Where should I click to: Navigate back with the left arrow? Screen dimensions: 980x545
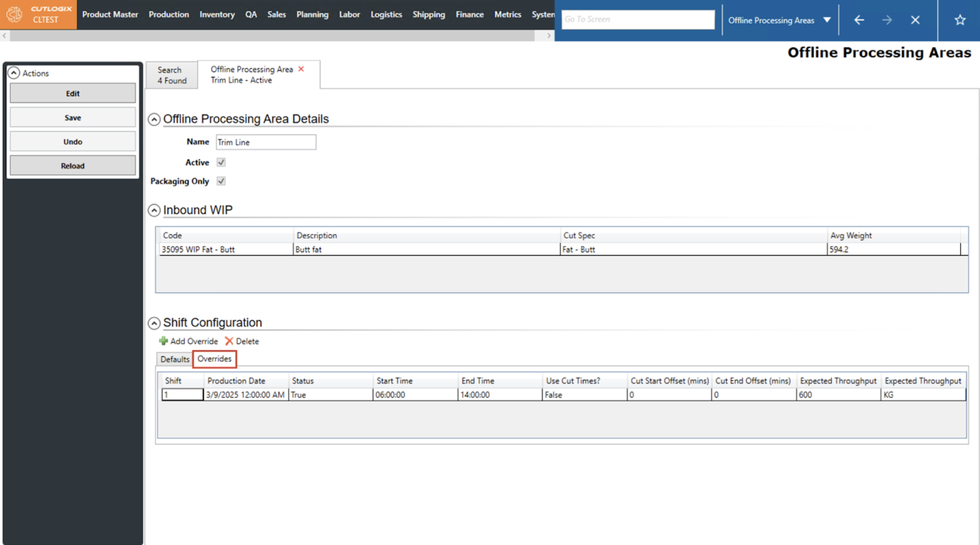(859, 20)
